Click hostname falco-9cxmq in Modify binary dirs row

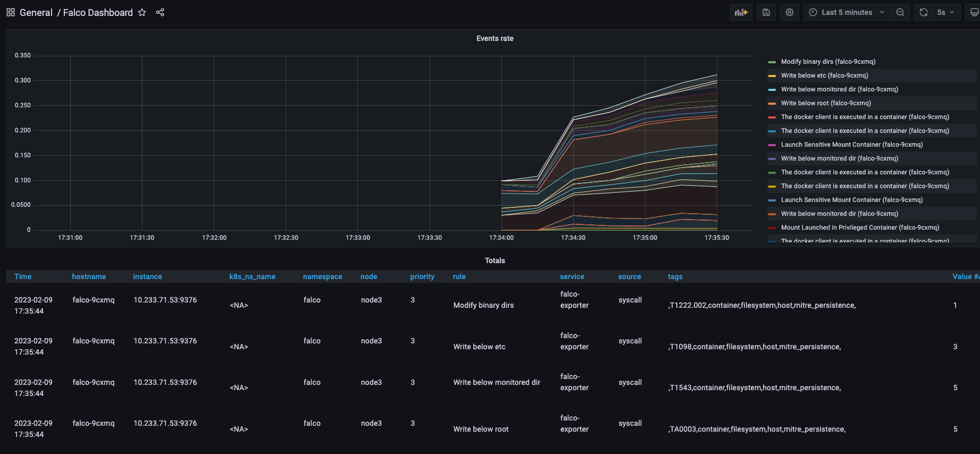tap(94, 300)
